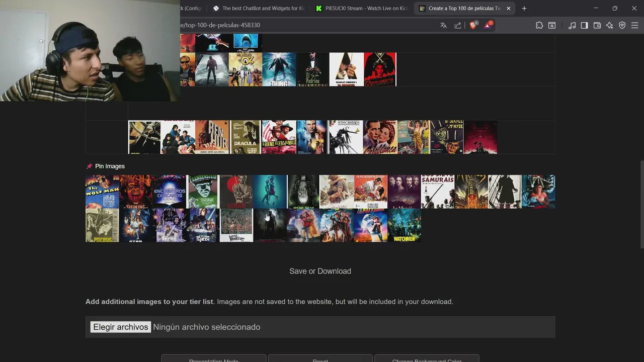The image size is (644, 362).
Task: Select the Watchmen poster
Action: pos(404,225)
